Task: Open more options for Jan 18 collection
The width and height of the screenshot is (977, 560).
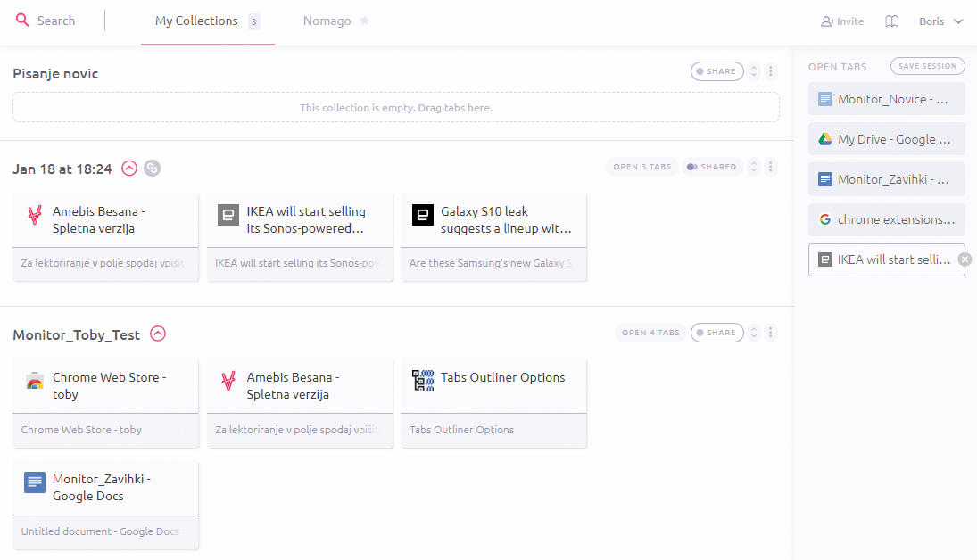Action: (x=770, y=167)
